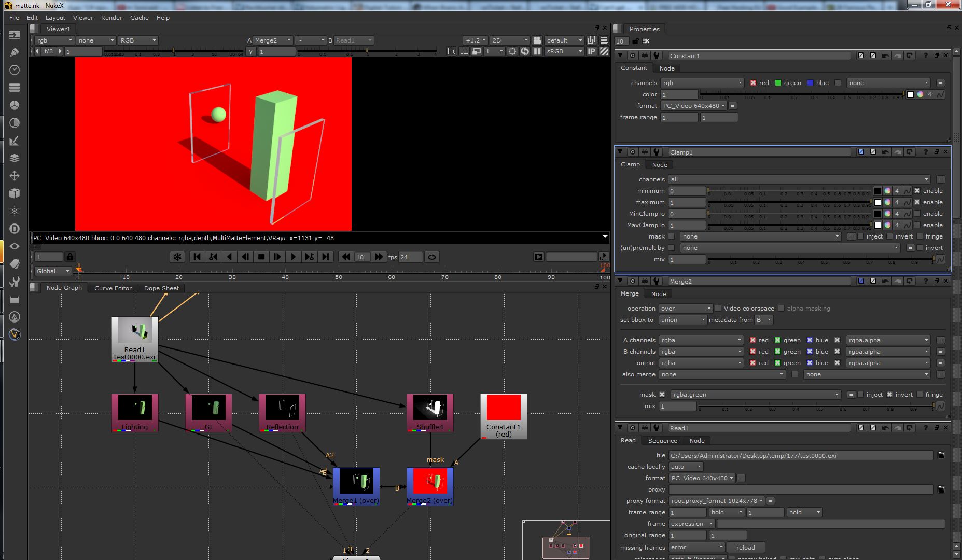962x560 pixels.
Task: Toggle the viewer IP input process button
Action: 591,51
